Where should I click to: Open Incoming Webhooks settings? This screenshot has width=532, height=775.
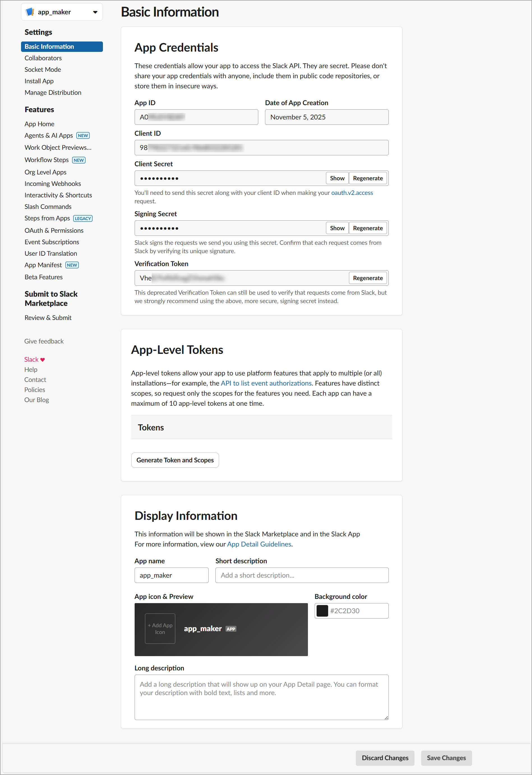[x=53, y=184]
